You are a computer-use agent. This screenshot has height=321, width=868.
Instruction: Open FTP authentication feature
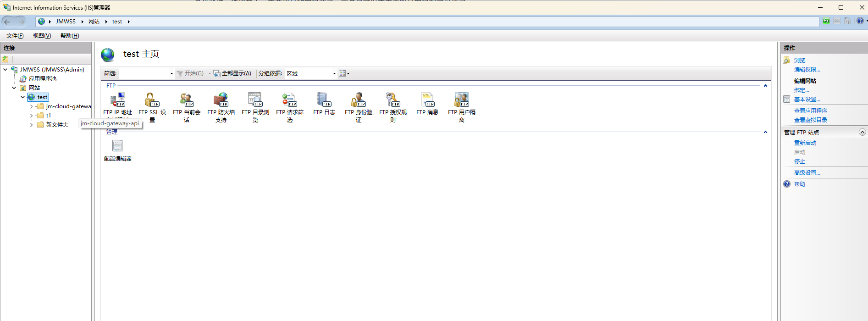point(358,100)
